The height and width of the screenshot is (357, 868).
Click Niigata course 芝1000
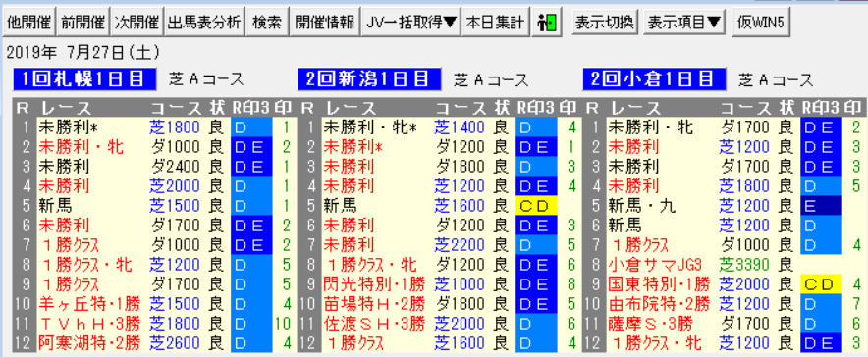coord(460,283)
